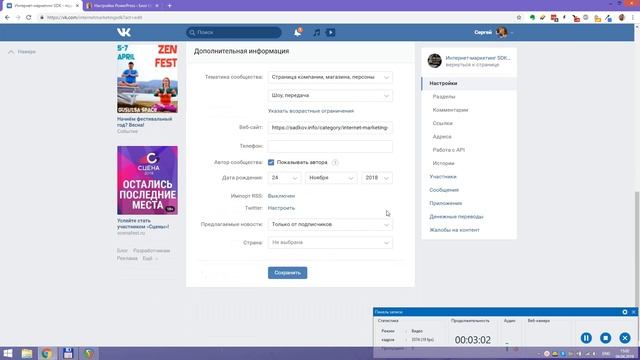Click the VK logo in header
This screenshot has height=360, width=640.
point(124,32)
